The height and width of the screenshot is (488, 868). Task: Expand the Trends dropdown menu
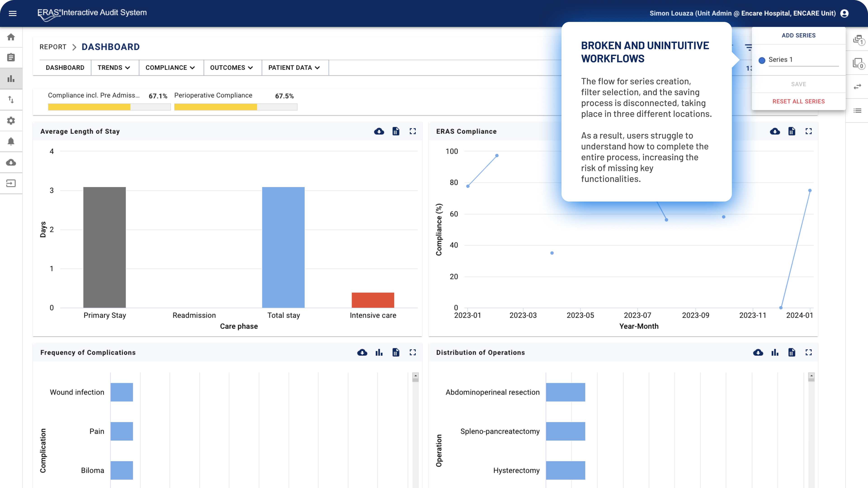pyautogui.click(x=114, y=68)
